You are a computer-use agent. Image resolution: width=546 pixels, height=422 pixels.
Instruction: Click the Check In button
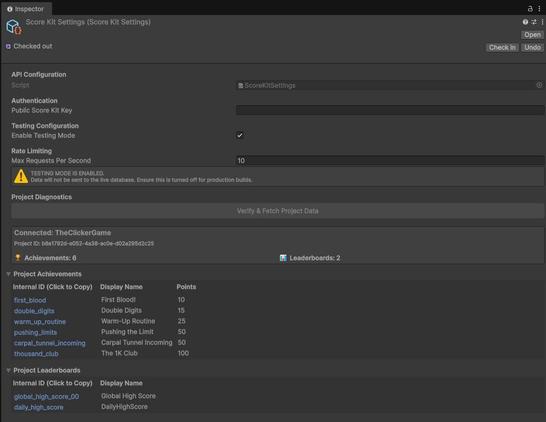502,47
